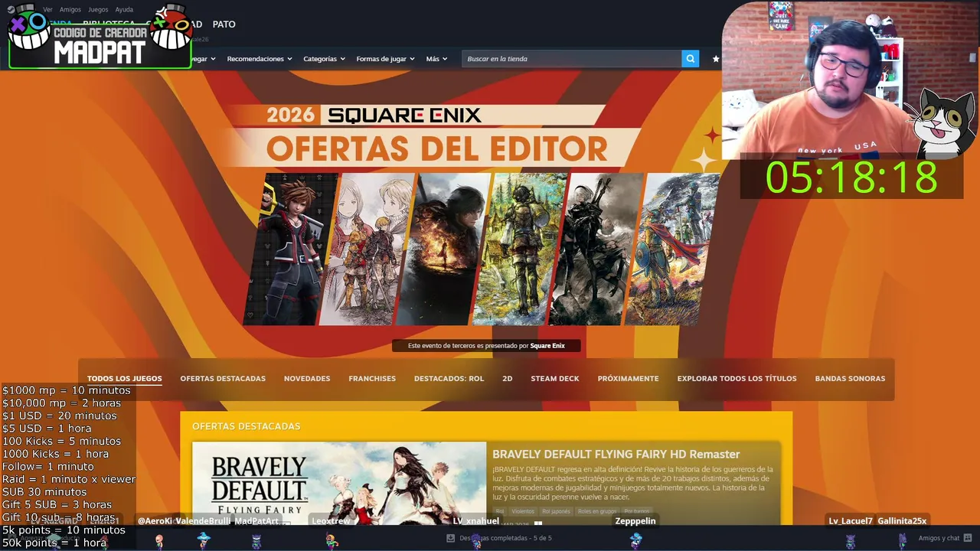
Task: Open the NieR Automata banner artwork
Action: click(597, 249)
